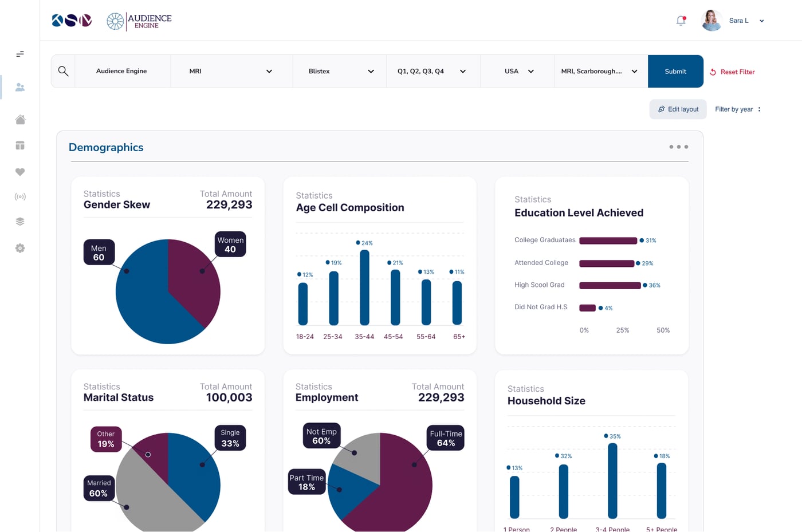Image resolution: width=802 pixels, height=532 pixels.
Task: Expand the Sara L account menu
Action: click(762, 21)
